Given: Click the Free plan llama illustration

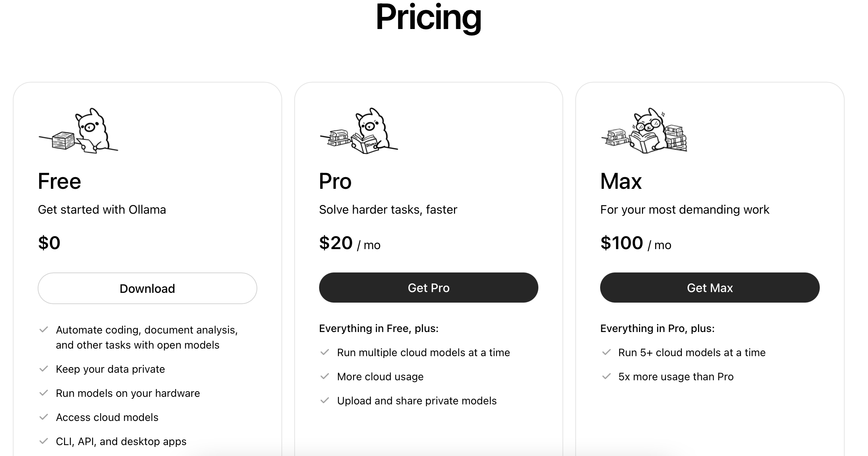Looking at the screenshot, I should pyautogui.click(x=78, y=130).
